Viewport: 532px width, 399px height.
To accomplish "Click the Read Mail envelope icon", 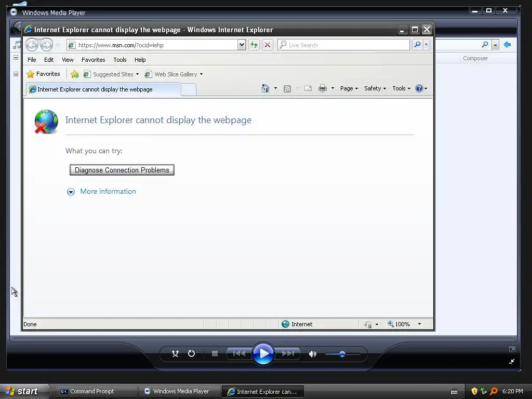I will click(x=308, y=88).
